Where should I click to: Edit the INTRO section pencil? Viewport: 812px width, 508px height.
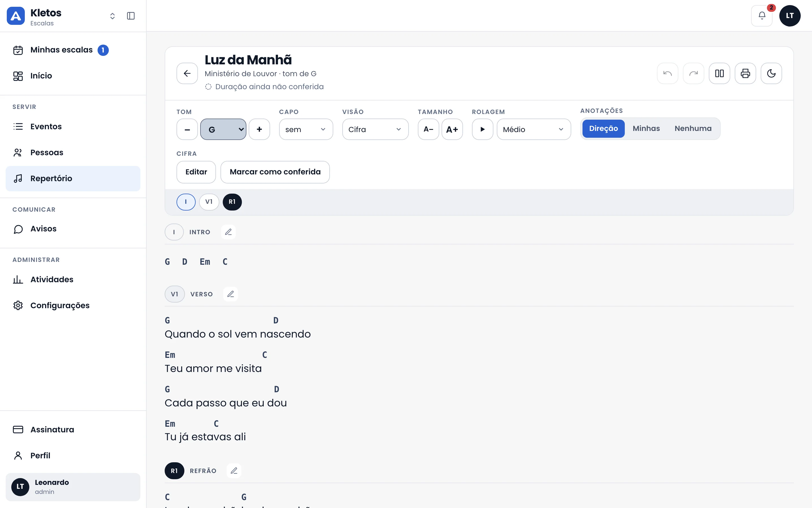tap(228, 232)
